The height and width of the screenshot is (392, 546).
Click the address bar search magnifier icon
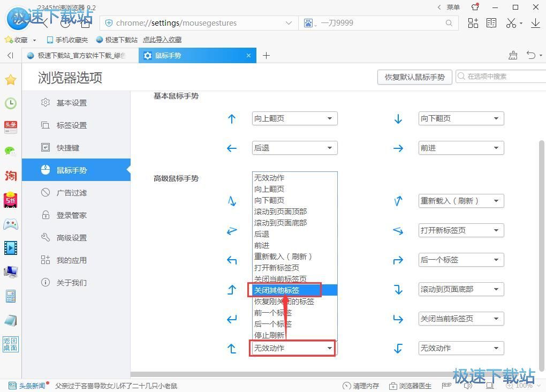449,23
